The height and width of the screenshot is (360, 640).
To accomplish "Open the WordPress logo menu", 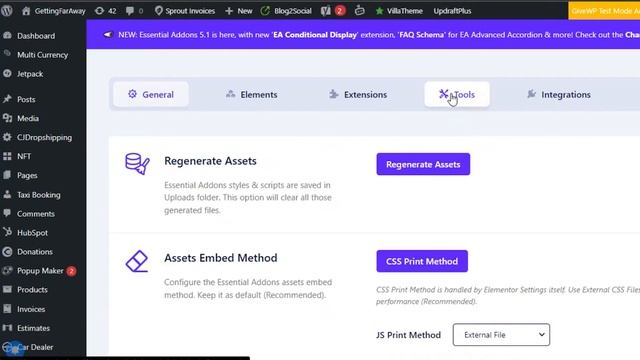I will pyautogui.click(x=7, y=11).
